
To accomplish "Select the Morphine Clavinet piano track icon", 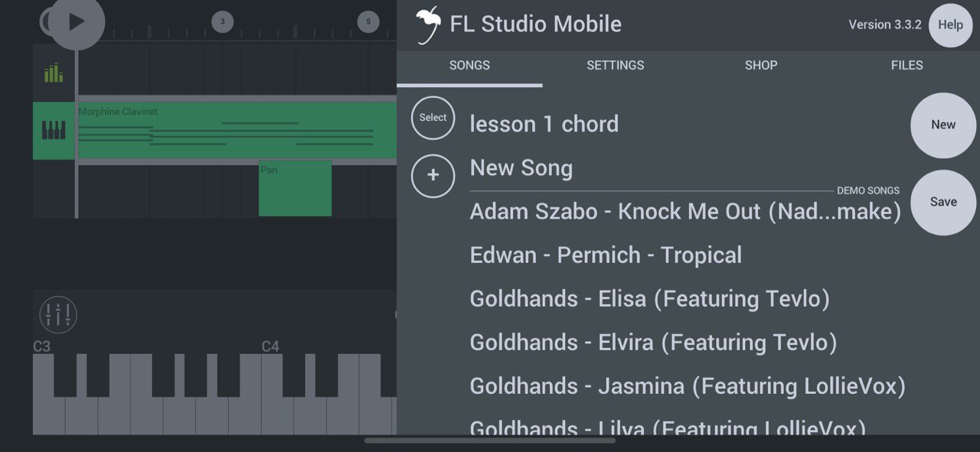I will pyautogui.click(x=54, y=130).
